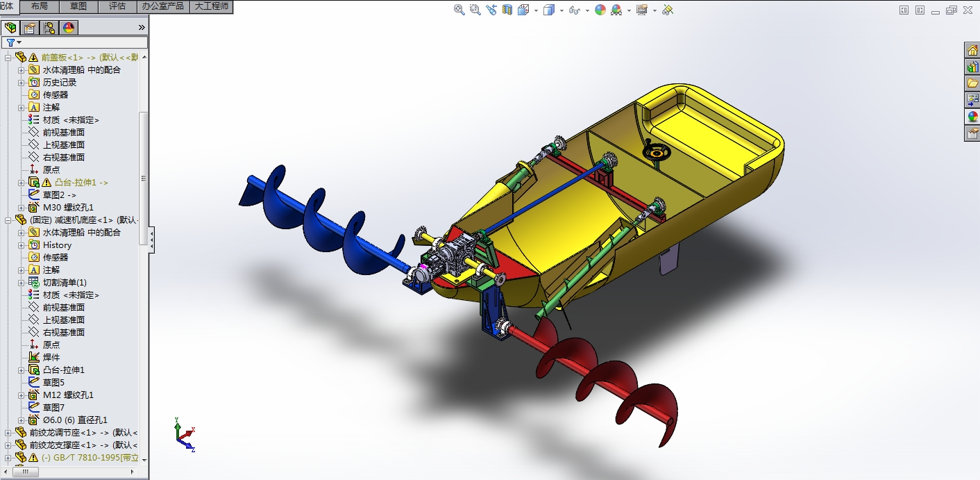Switch to the 大工程师 tab
980x480 pixels.
click(x=211, y=6)
